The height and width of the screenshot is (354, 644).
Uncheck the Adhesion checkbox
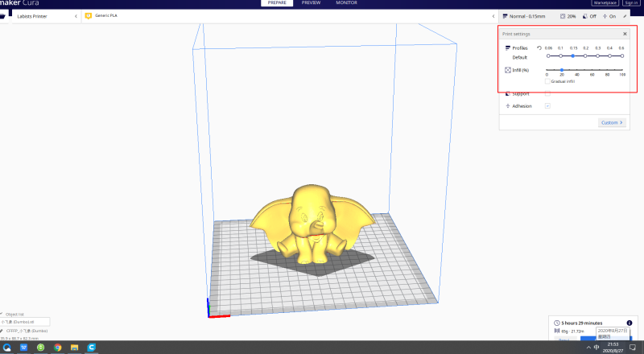[x=547, y=106]
